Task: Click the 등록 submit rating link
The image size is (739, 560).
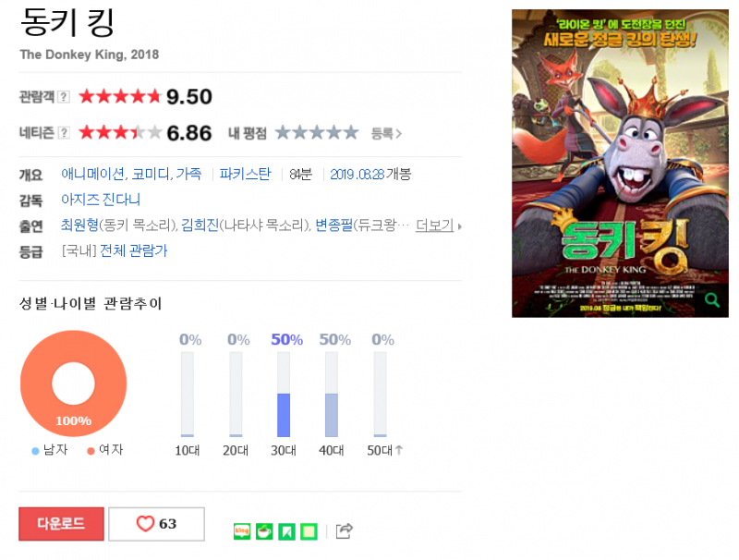Action: (x=386, y=133)
